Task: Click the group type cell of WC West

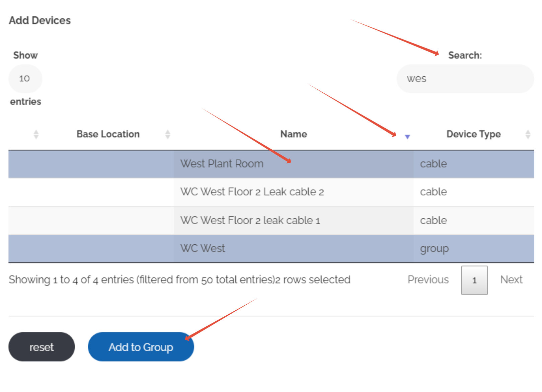Action: [x=434, y=248]
